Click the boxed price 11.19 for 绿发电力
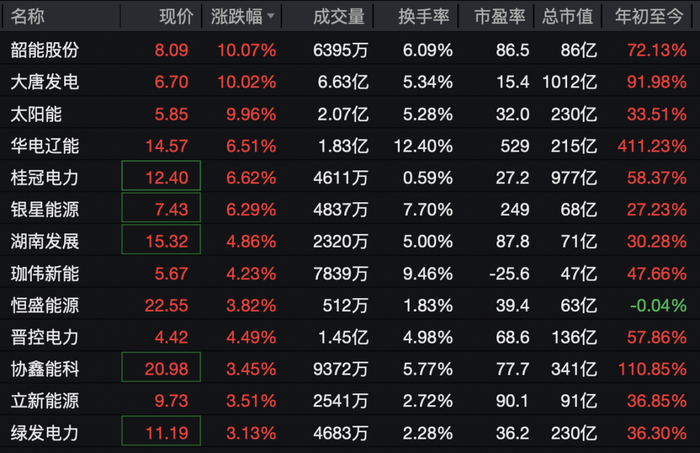 tap(161, 431)
